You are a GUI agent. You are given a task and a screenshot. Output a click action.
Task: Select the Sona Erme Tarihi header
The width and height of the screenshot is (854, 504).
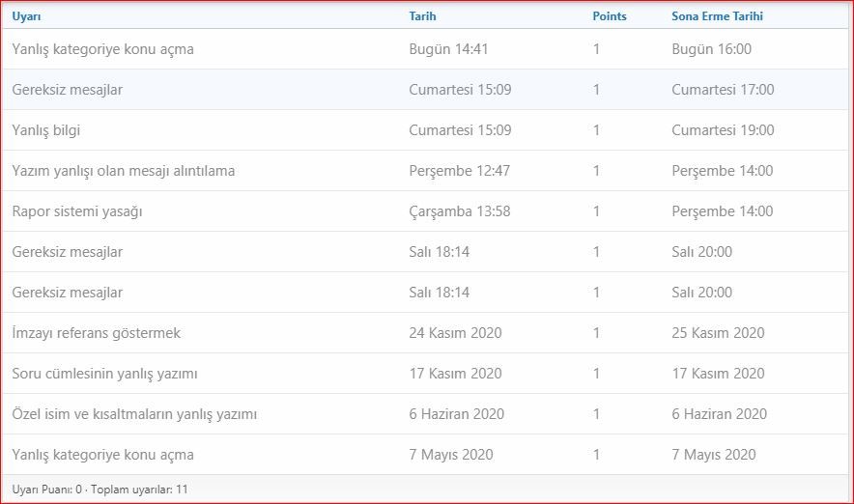click(717, 16)
